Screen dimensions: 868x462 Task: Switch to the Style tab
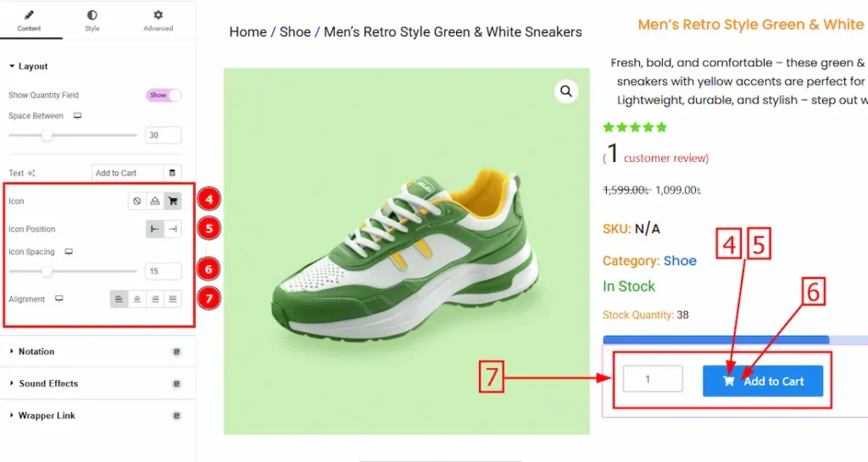tap(92, 20)
